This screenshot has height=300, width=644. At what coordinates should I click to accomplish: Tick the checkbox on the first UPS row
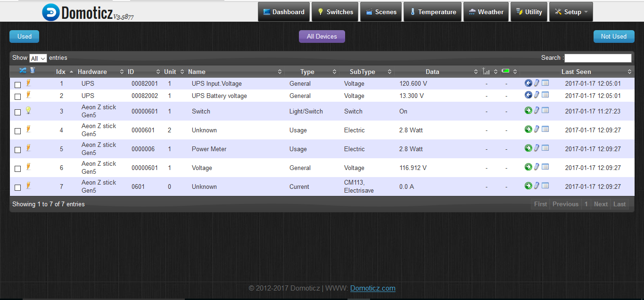pos(17,84)
